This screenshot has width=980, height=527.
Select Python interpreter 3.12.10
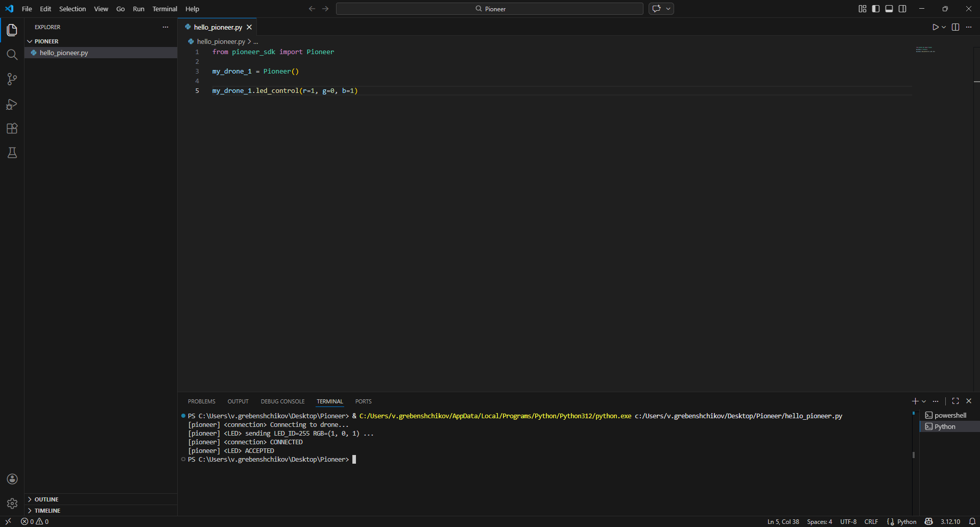950,521
